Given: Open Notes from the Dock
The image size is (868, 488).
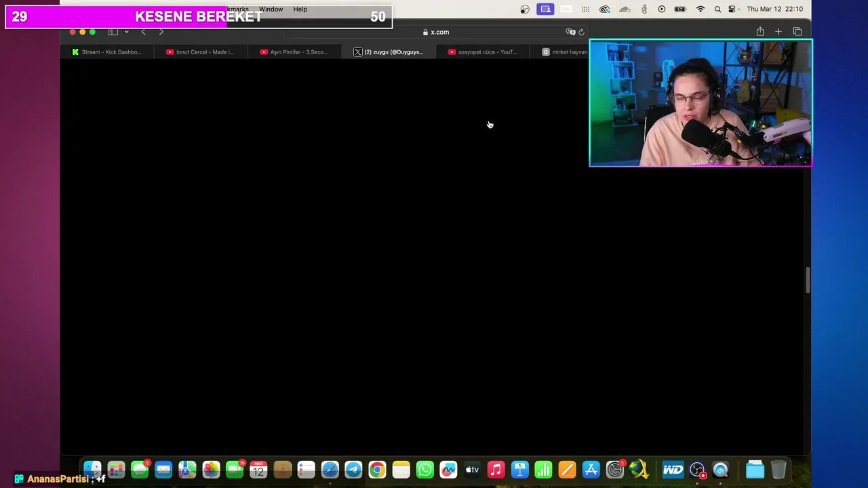Looking at the screenshot, I should coord(401,469).
